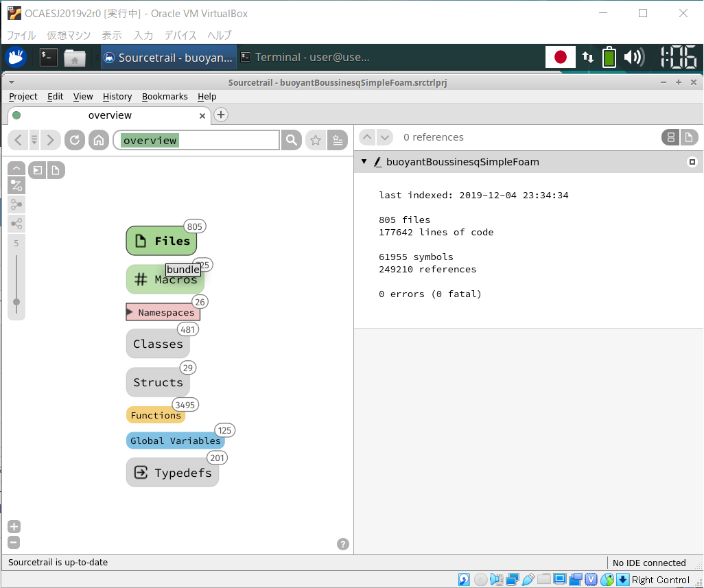The width and height of the screenshot is (704, 588).
Task: Click the battery status tray icon
Action: click(x=609, y=57)
